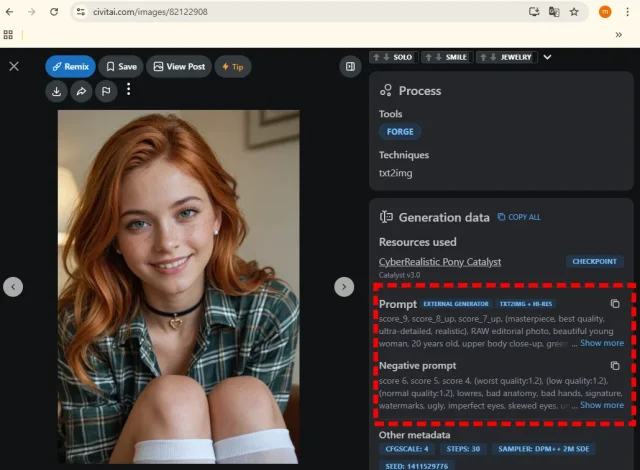Click the JEWELRY tag label
This screenshot has width=640, height=470.
516,57
